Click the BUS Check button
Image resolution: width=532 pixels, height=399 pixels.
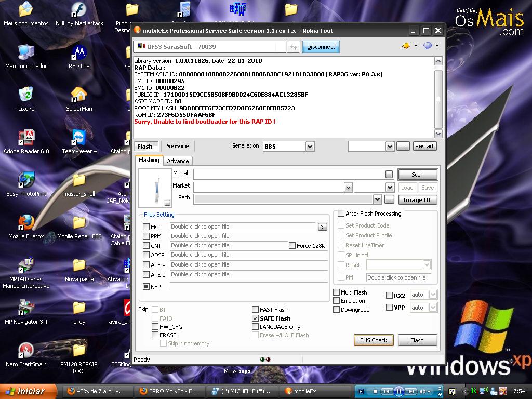(x=374, y=340)
